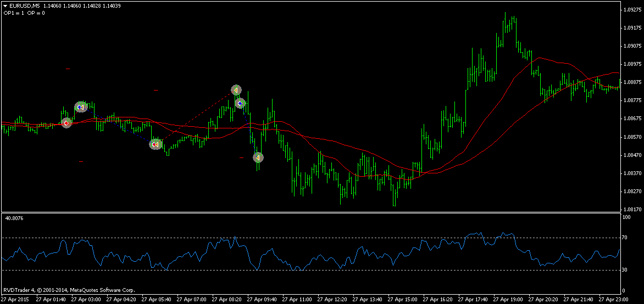Click the '27 Apr 19:00' time label
644x304 pixels.
click(x=509, y=299)
